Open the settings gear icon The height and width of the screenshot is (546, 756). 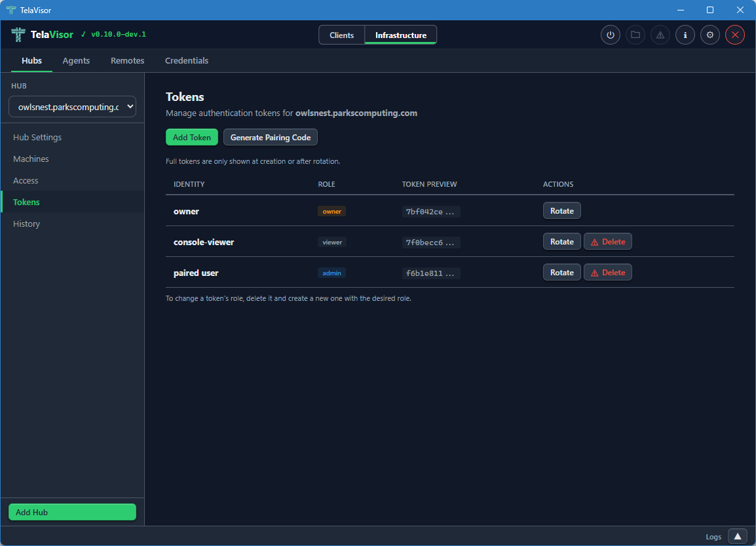pos(709,35)
